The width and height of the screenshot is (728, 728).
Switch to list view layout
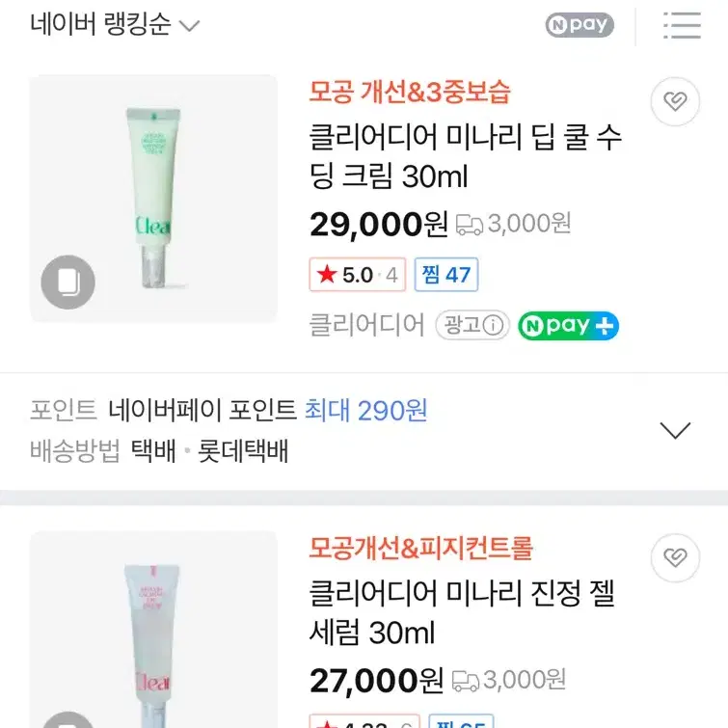coord(682,25)
